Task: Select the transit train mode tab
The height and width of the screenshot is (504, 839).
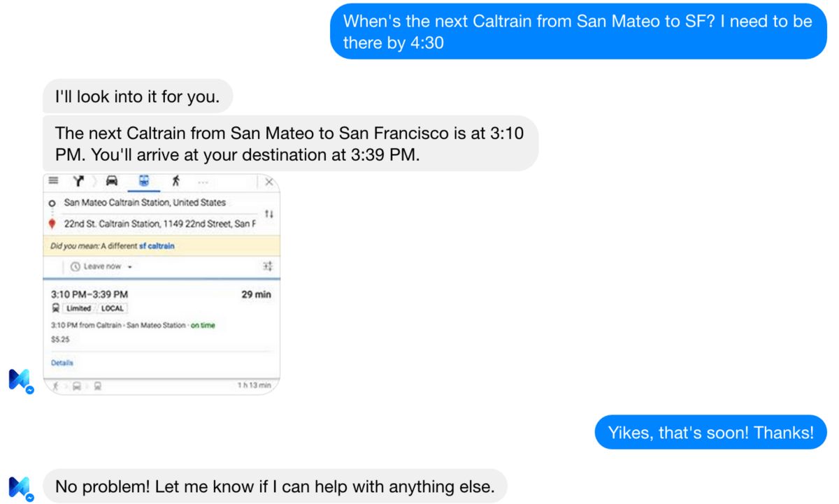Action: coord(144,182)
